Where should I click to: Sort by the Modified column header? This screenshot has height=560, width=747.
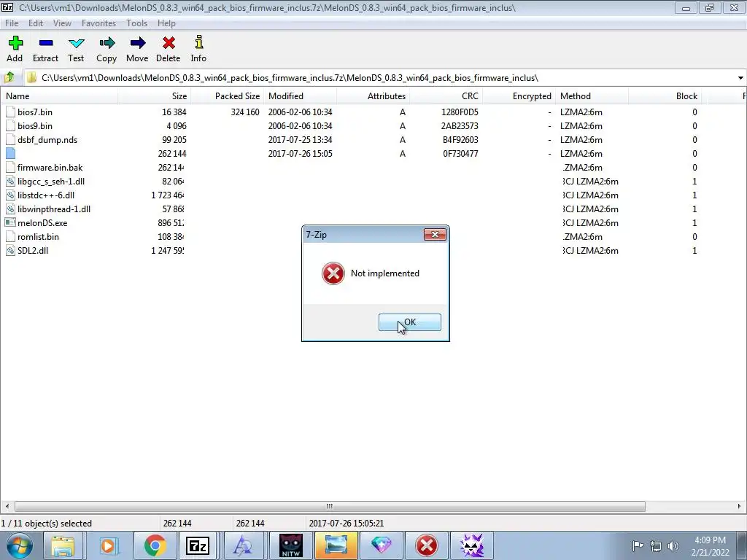coord(300,96)
